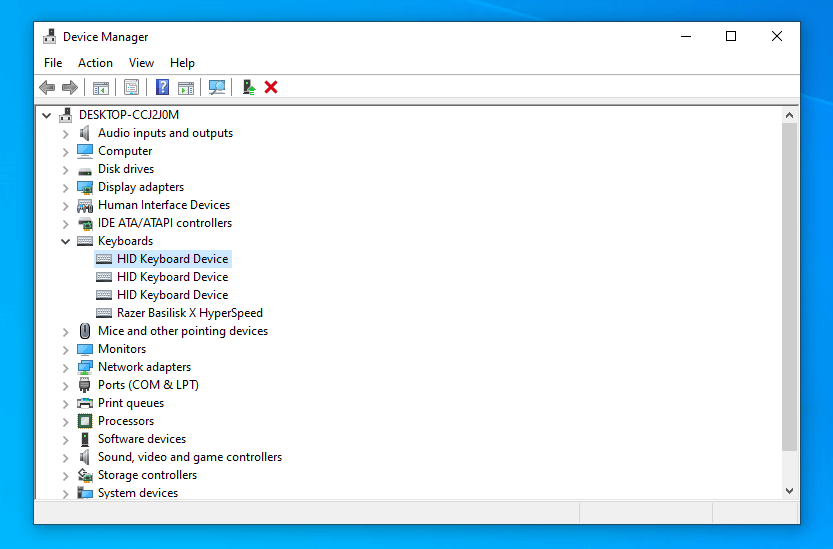The width and height of the screenshot is (833, 549).
Task: Expand the Computer category
Action: [65, 151]
